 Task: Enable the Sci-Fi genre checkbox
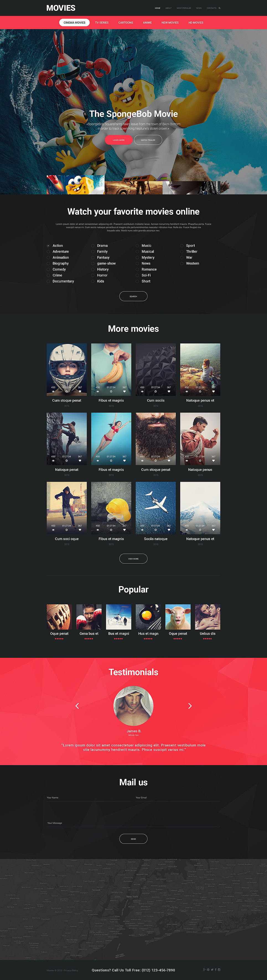pos(137,275)
